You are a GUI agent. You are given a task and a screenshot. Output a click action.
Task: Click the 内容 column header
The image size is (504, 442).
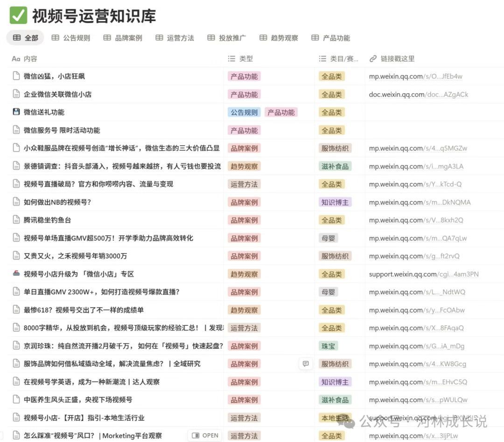(x=24, y=58)
